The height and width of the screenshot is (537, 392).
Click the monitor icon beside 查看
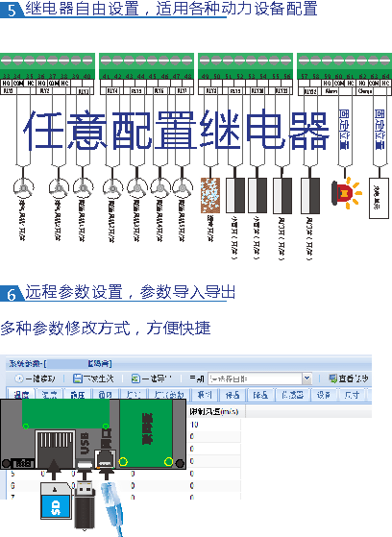[x=332, y=378]
